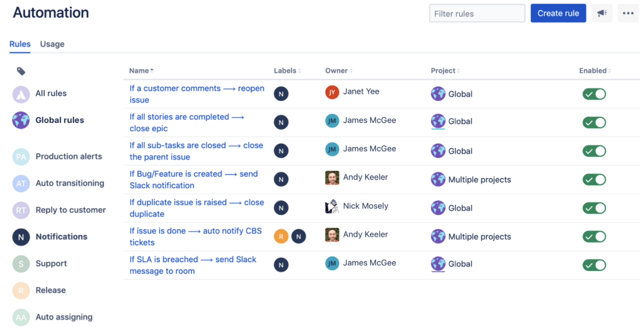Viewport: 644px width, 330px height.
Task: Open the Notifications label from sidebar
Action: tap(61, 237)
